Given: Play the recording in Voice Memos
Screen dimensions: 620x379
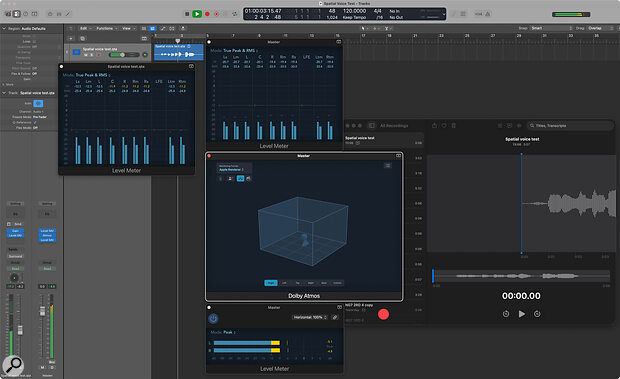Looking at the screenshot, I should pos(522,314).
